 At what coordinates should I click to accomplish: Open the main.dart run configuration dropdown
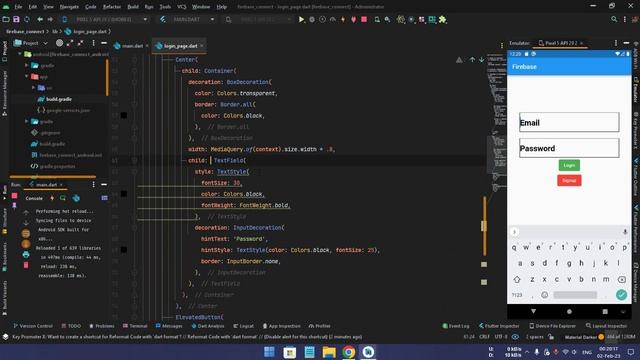coord(187,19)
